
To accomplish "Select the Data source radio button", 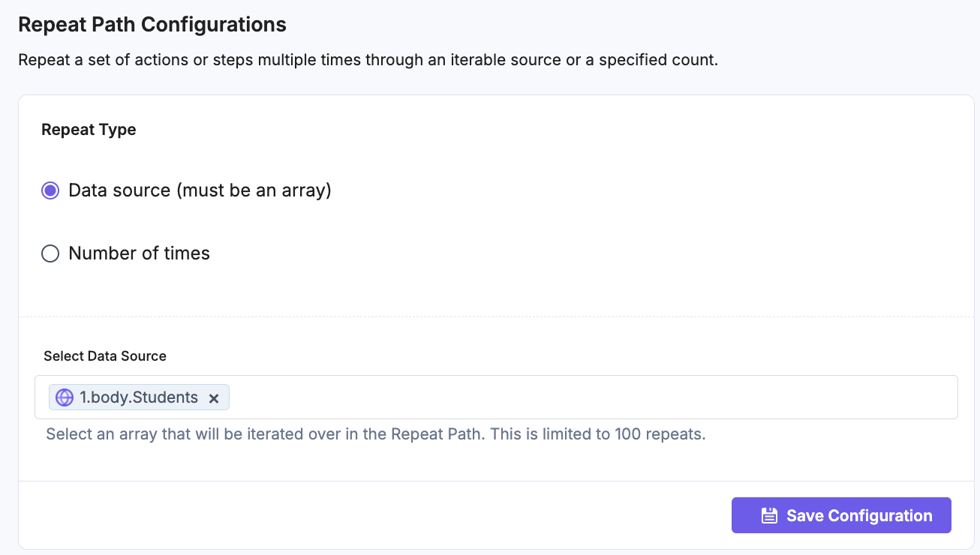I will tap(50, 190).
